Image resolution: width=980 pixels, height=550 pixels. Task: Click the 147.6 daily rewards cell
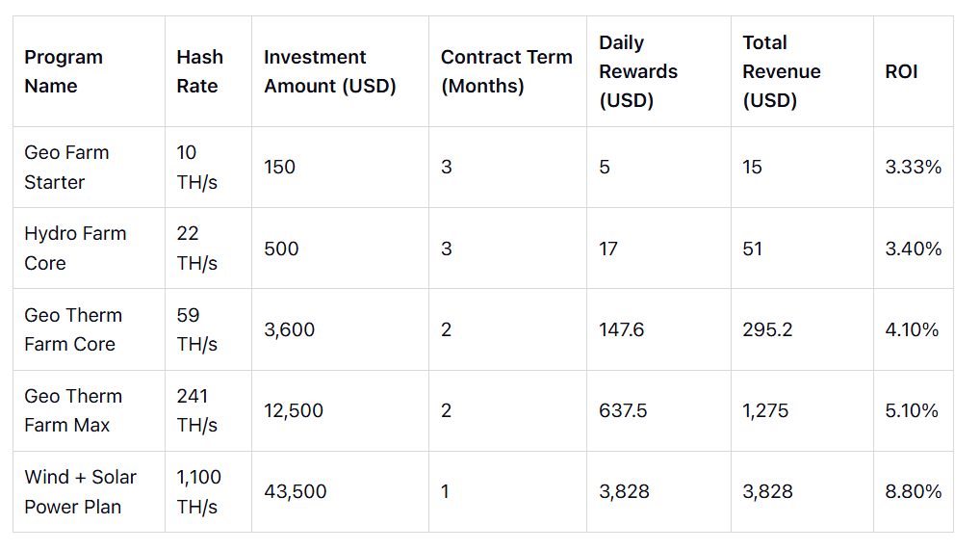(x=622, y=329)
